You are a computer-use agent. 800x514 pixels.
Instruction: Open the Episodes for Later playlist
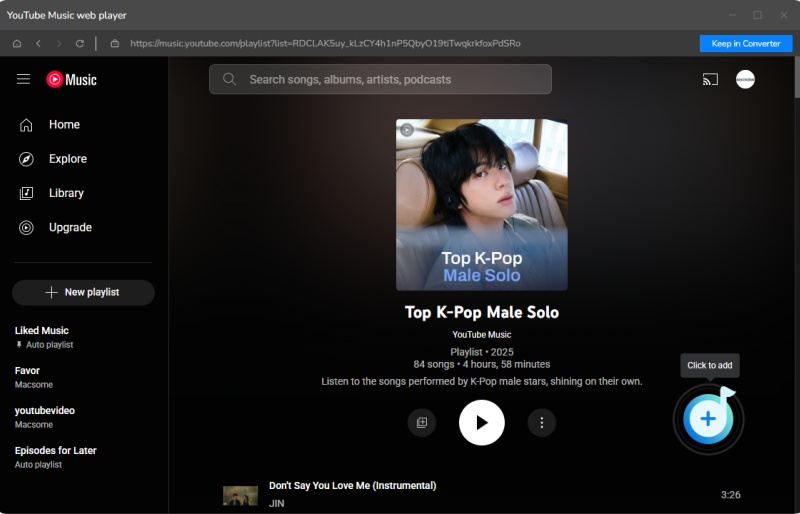coord(56,457)
